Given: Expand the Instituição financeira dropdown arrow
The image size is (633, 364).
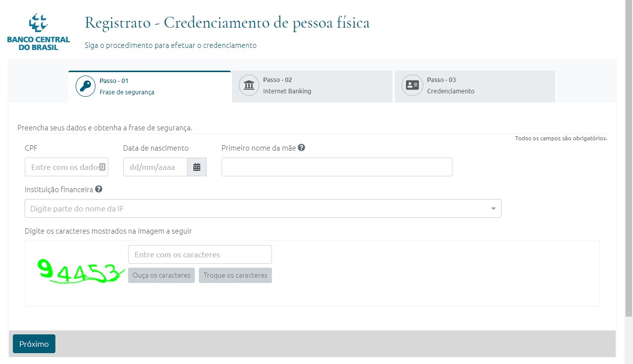Looking at the screenshot, I should [x=493, y=209].
